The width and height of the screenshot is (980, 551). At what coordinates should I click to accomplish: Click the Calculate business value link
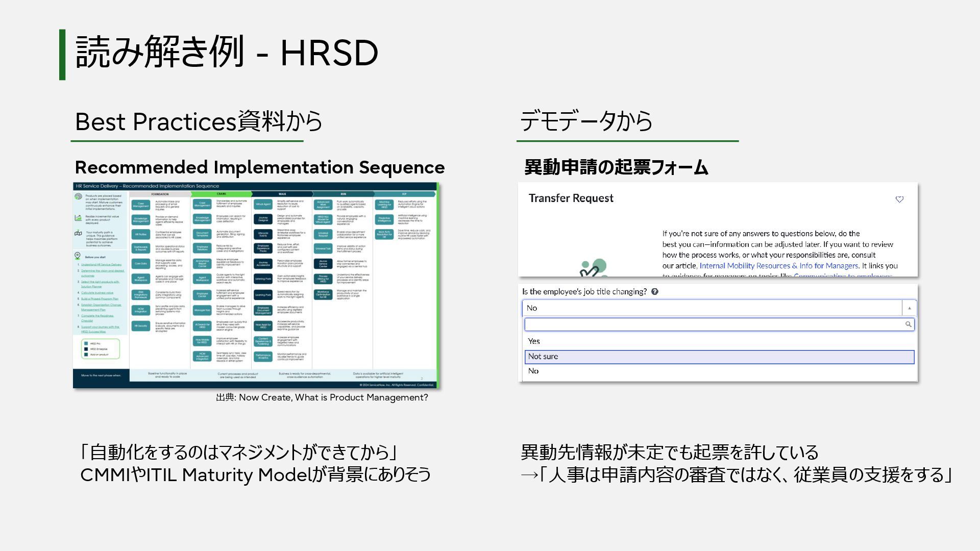click(97, 293)
